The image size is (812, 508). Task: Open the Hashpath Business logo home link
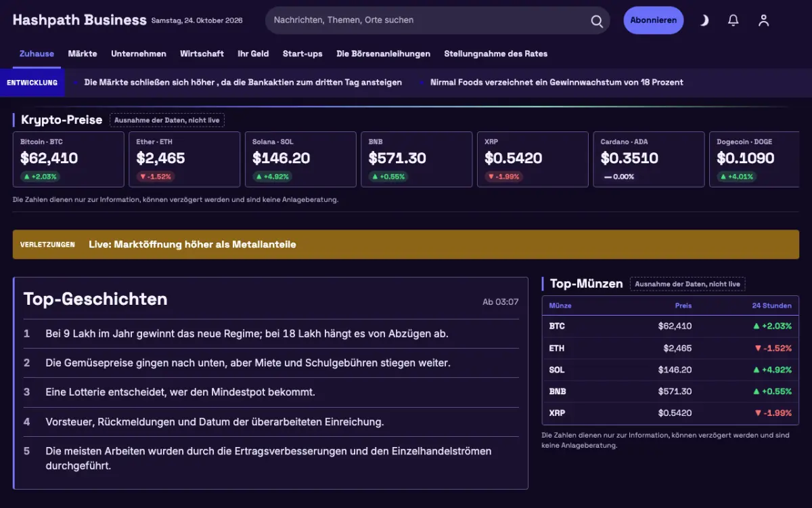pyautogui.click(x=80, y=20)
